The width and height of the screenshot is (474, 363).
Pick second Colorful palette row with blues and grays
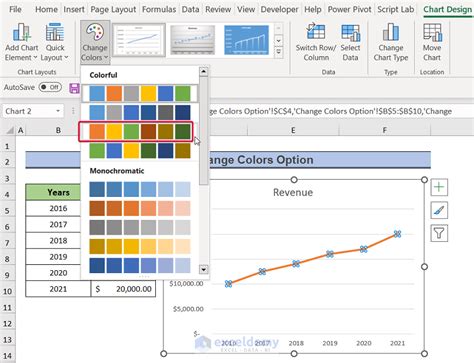[x=140, y=112]
